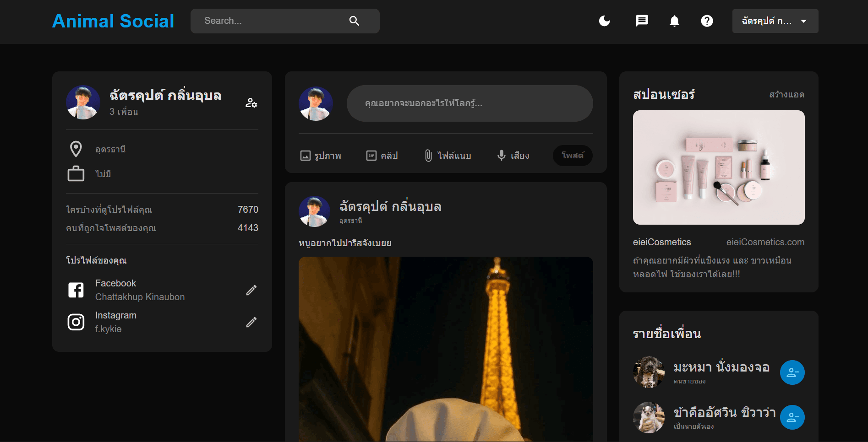
Task: Click the eieiCosmetics sponsor name
Action: click(662, 242)
